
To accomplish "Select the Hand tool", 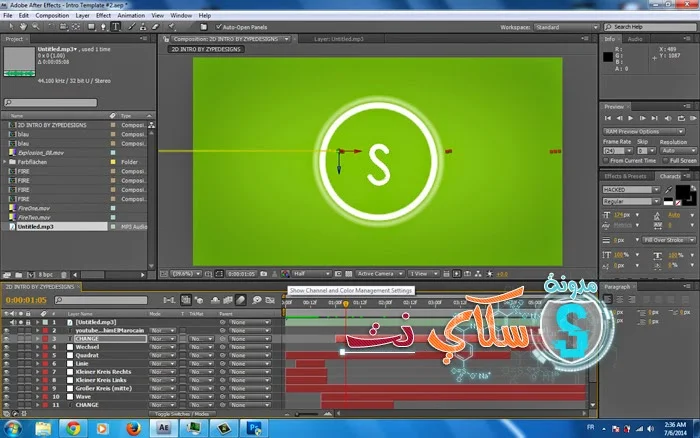I will pos(23,27).
